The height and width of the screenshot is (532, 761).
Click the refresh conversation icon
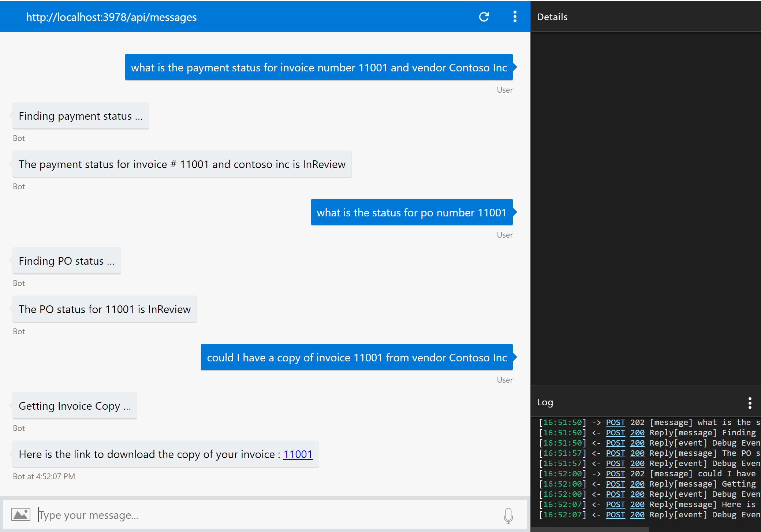[484, 17]
